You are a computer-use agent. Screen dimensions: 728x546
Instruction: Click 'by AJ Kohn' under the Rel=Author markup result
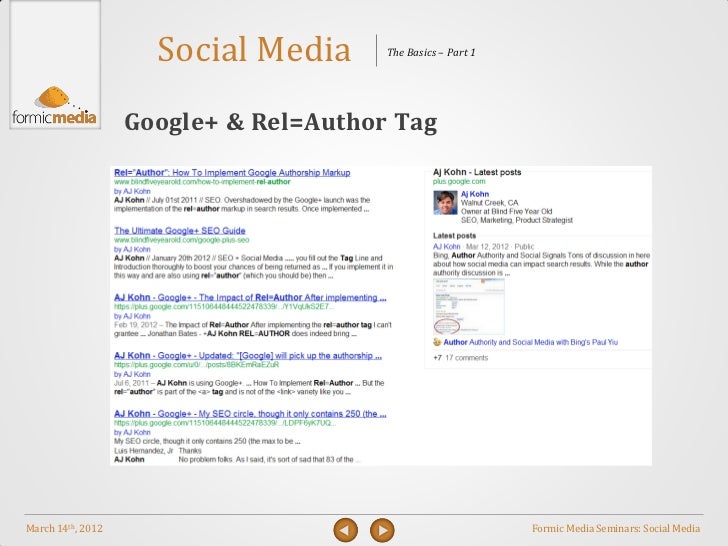[x=132, y=191]
